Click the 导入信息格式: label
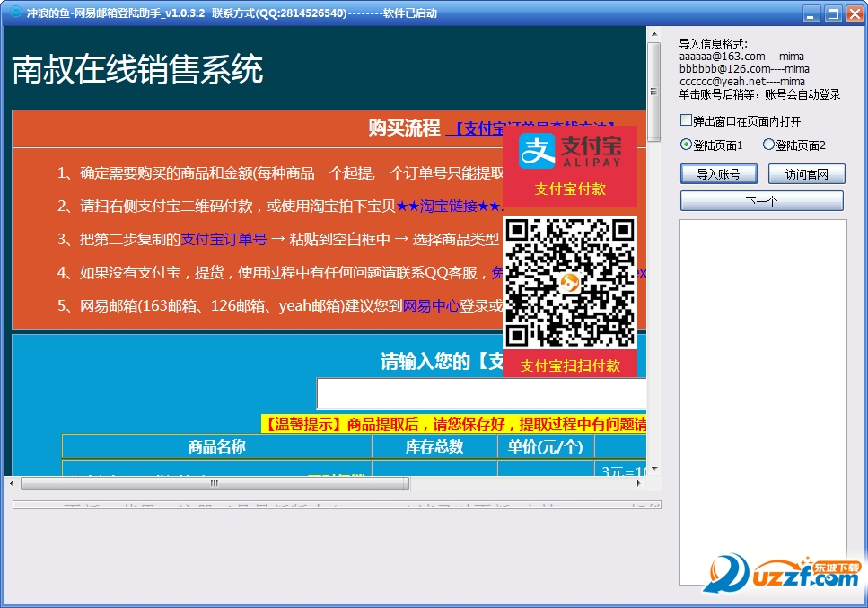Viewport: 868px width, 608px height. pos(714,44)
